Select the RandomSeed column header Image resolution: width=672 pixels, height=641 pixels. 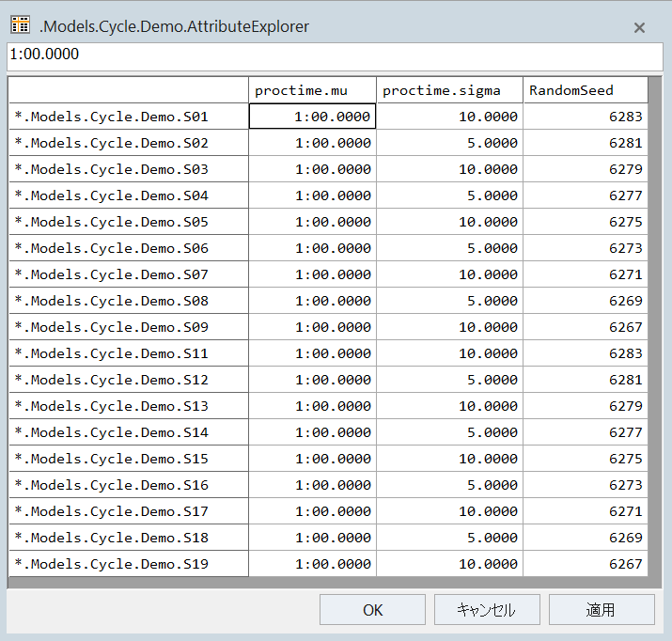[x=586, y=90]
